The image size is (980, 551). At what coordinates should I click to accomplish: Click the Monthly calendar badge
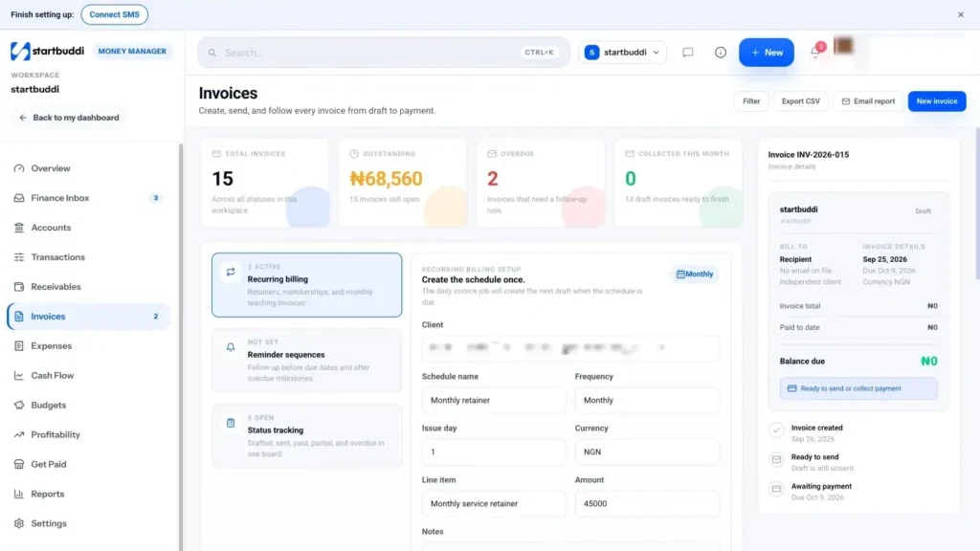tap(694, 275)
